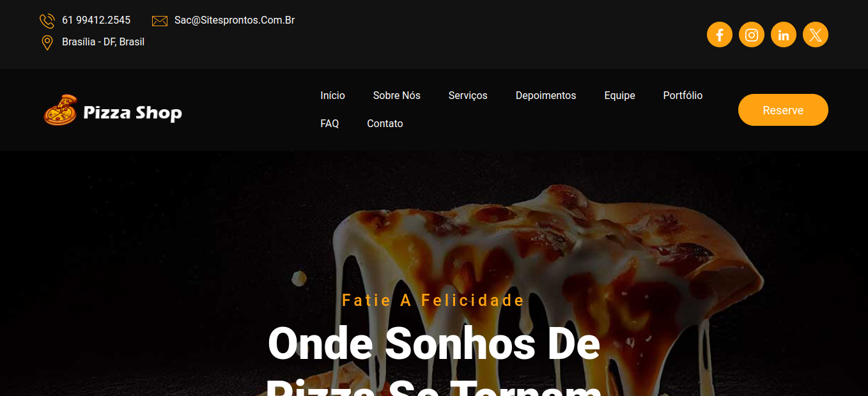This screenshot has width=868, height=396.
Task: Select Serviços in the navigation
Action: click(468, 95)
